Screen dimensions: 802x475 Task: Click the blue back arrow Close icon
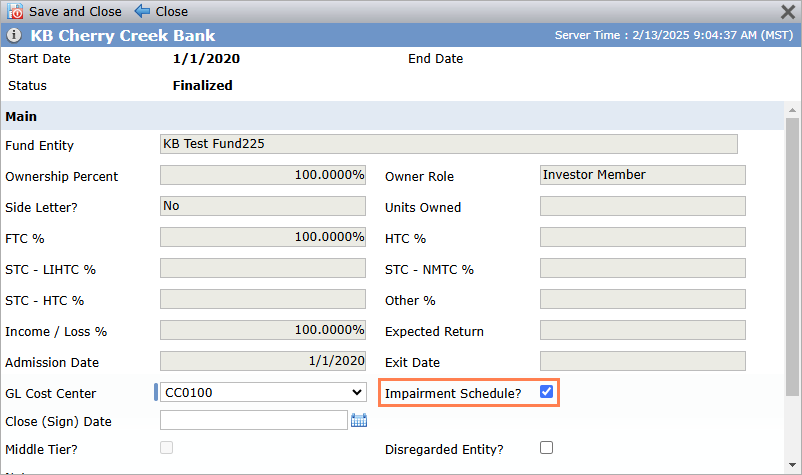142,11
